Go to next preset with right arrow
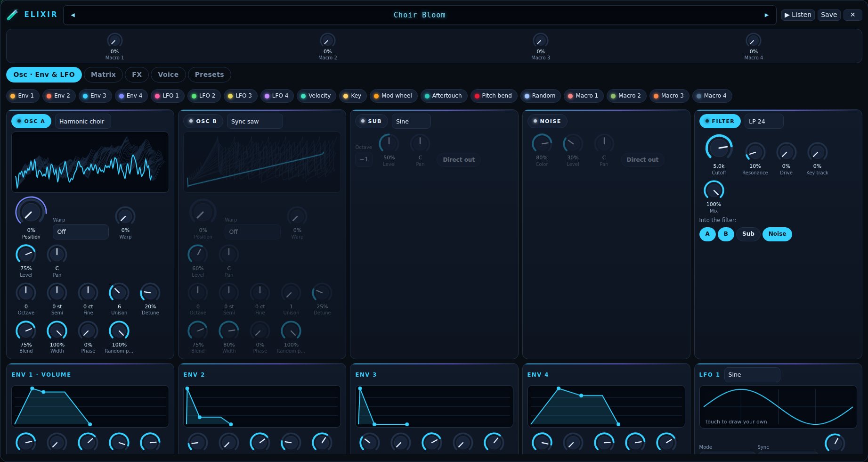The width and height of the screenshot is (868, 462). pyautogui.click(x=766, y=15)
